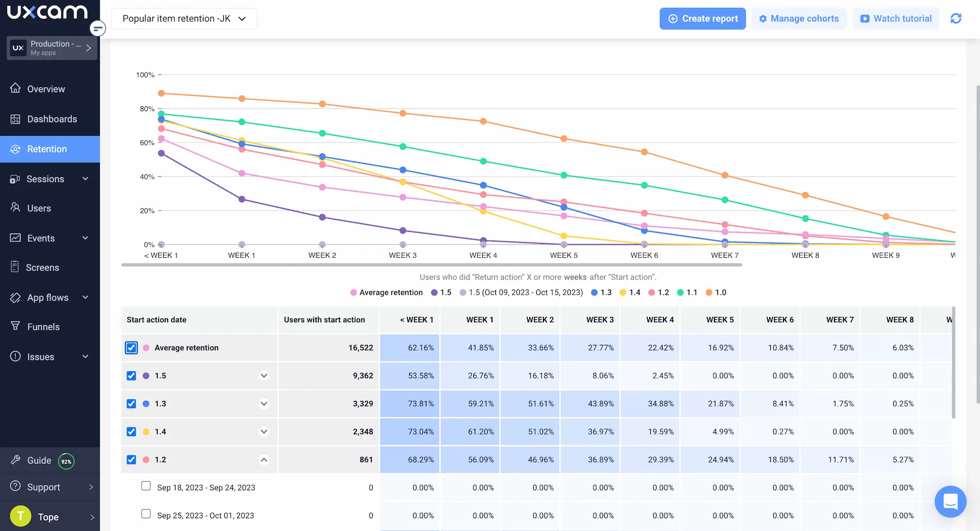Open the chat support bubble icon
The width and height of the screenshot is (980, 531).
(x=950, y=502)
